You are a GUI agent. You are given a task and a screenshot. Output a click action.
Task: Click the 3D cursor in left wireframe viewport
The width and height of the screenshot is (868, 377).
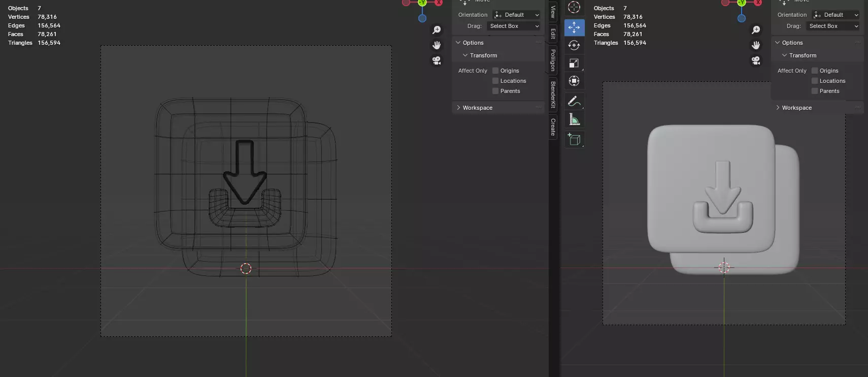click(246, 268)
